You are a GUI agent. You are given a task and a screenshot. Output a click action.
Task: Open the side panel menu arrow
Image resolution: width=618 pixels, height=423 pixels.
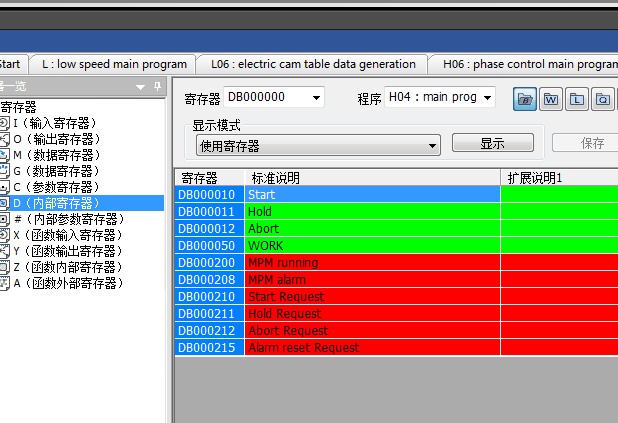(141, 87)
